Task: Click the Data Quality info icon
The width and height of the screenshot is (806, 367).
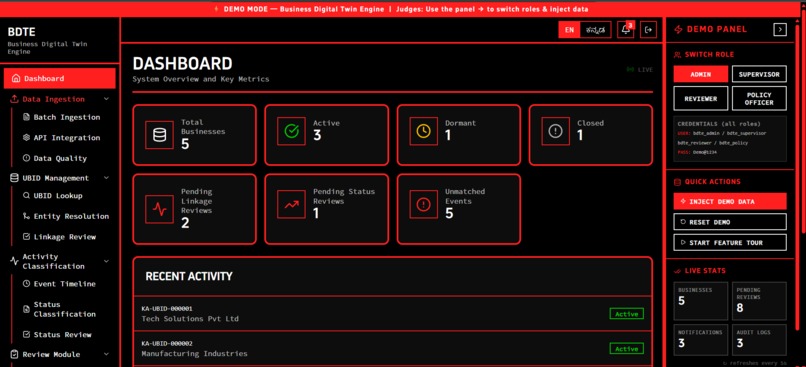Action: 27,158
